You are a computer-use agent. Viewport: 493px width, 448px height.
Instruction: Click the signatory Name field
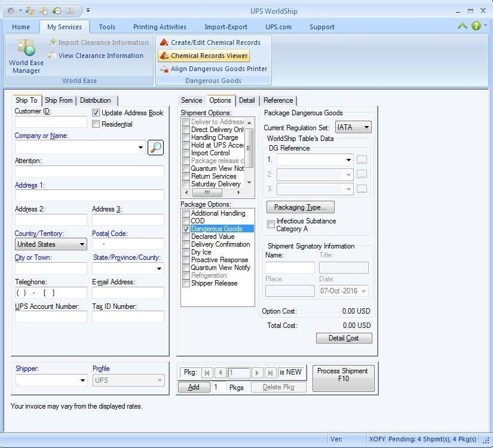(290, 268)
